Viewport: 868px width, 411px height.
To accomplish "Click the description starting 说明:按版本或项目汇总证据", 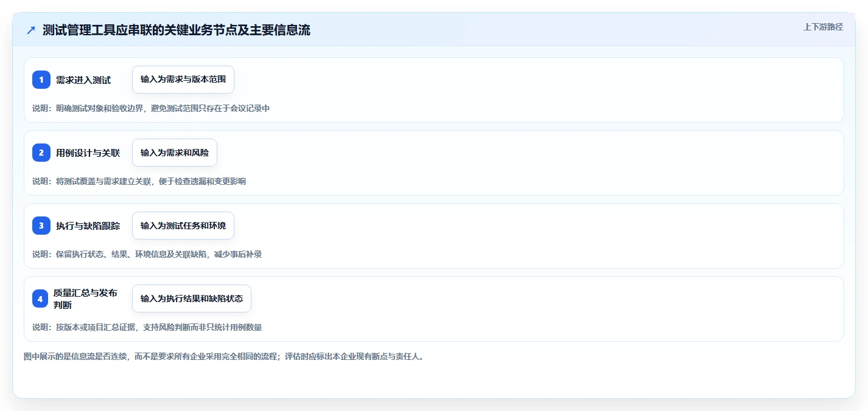I will [x=147, y=327].
